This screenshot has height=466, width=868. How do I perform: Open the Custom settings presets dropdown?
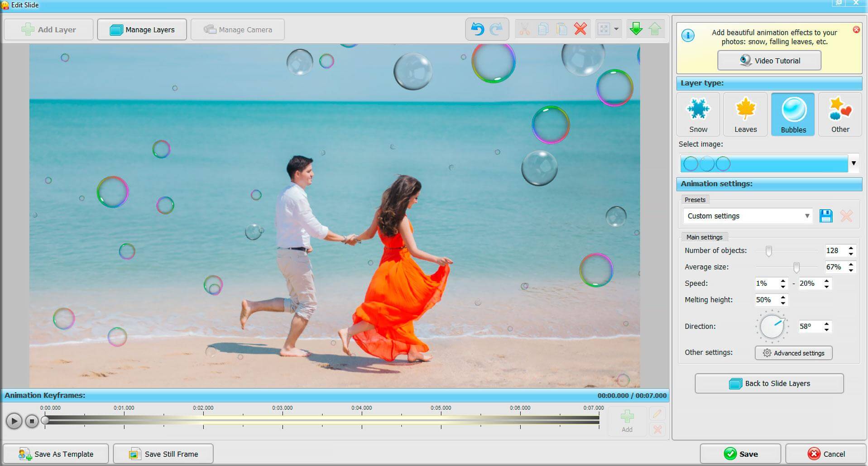[808, 216]
